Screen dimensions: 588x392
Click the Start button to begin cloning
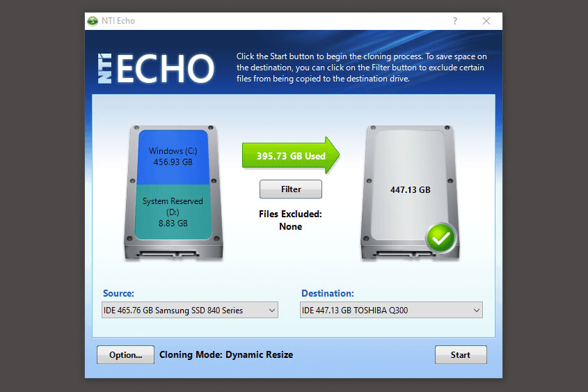tap(461, 355)
